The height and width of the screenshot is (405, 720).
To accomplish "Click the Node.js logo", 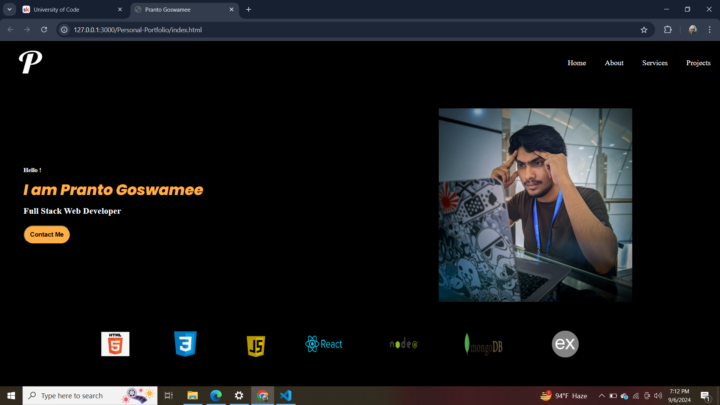I will tap(403, 344).
